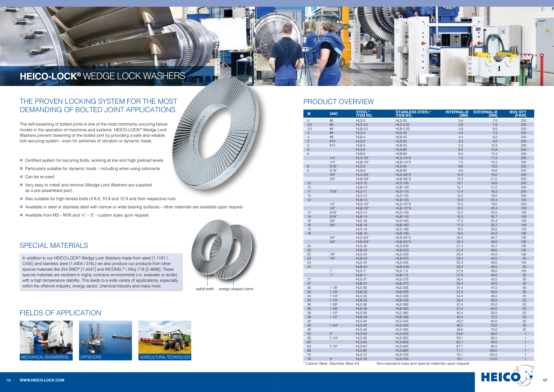Image resolution: width=554 pixels, height=392 pixels.
Task: Click the special materials description text box
Action: point(101,272)
